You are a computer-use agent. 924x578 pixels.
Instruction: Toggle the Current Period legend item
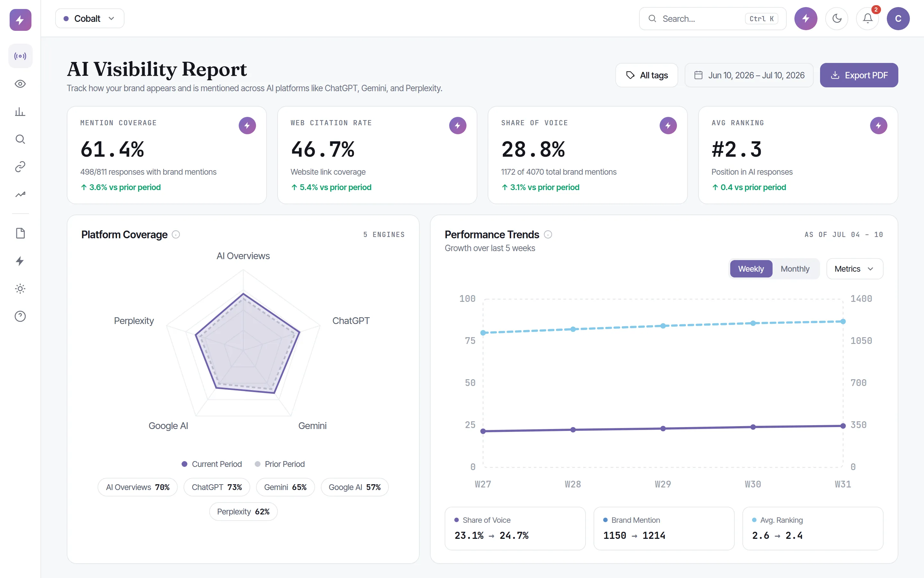tap(211, 464)
